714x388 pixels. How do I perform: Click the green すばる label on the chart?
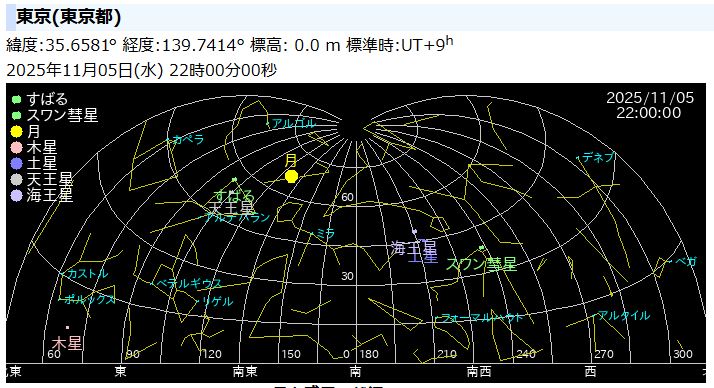[235, 196]
